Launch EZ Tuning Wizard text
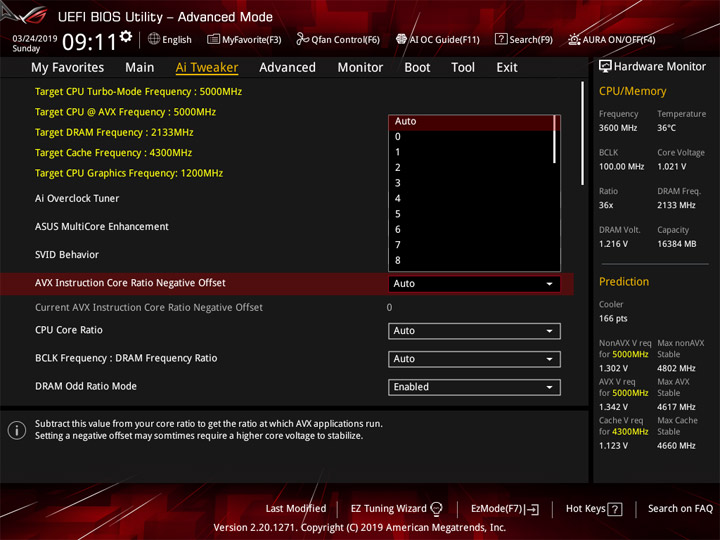 click(x=388, y=509)
